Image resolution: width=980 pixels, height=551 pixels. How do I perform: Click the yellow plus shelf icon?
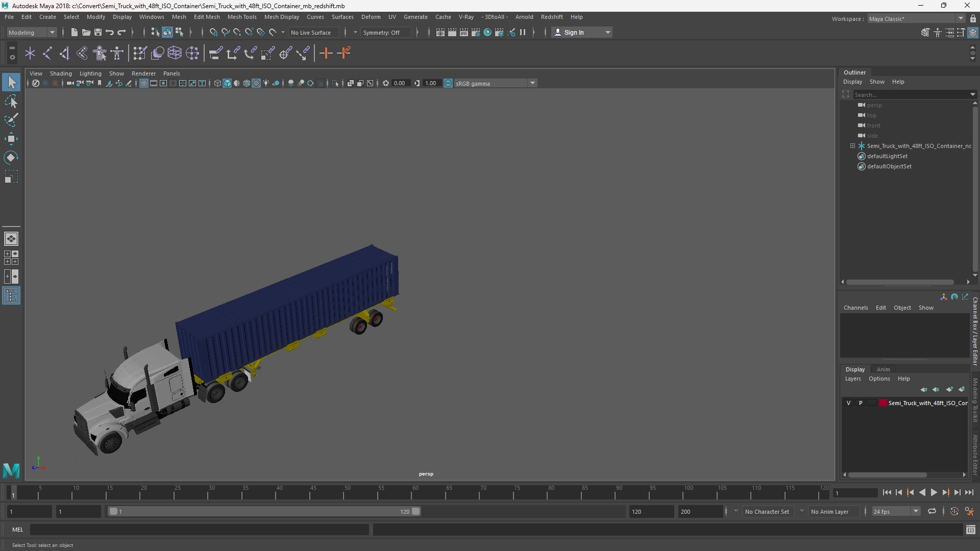(326, 53)
